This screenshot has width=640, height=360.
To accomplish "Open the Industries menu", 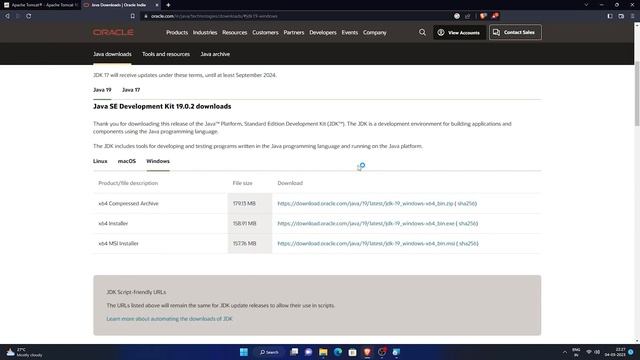I will (205, 32).
